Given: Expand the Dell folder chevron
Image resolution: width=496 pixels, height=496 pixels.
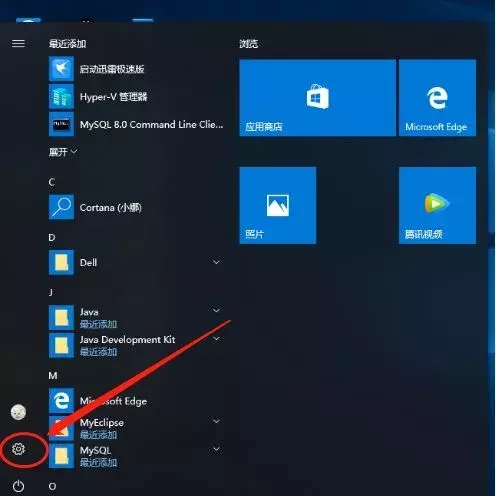Looking at the screenshot, I should (x=216, y=262).
